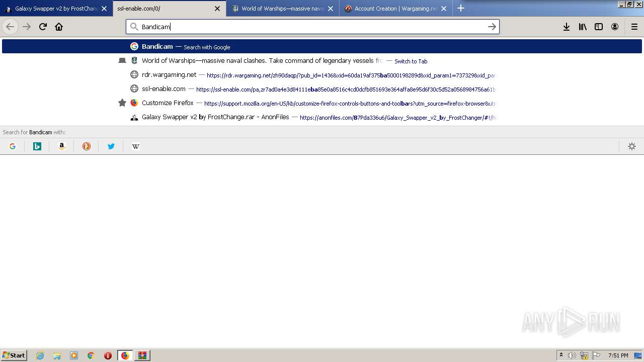Launch Google Chrome from taskbar
The height and width of the screenshot is (362, 644).
tap(91, 355)
